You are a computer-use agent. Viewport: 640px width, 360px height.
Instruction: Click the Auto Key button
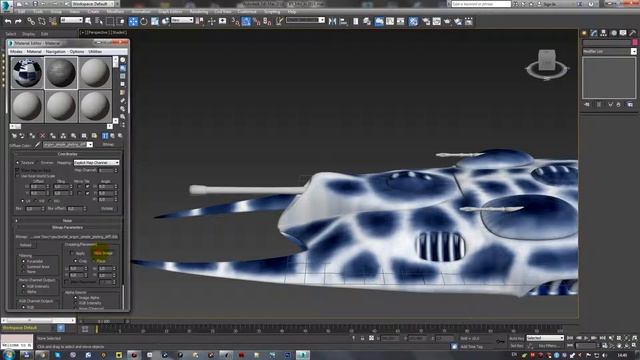click(516, 338)
